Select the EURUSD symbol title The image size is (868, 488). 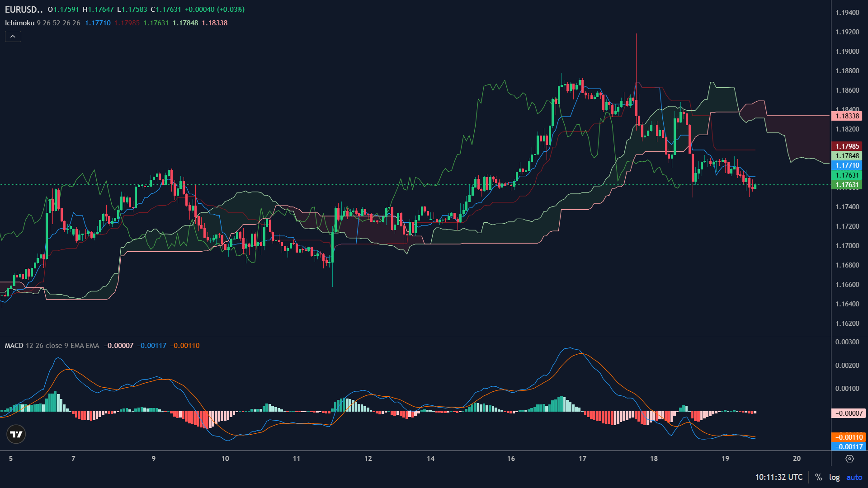tap(24, 9)
